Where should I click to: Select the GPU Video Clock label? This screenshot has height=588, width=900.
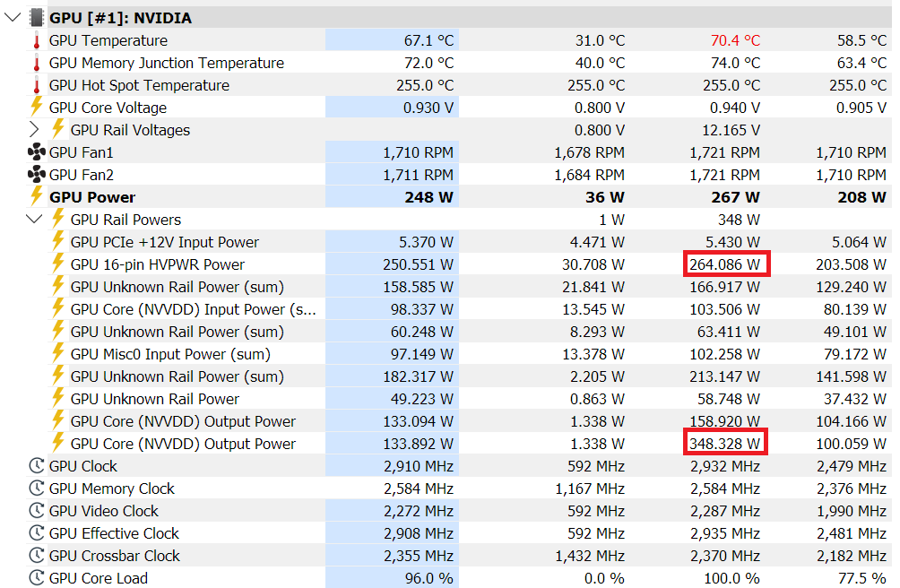point(104,511)
